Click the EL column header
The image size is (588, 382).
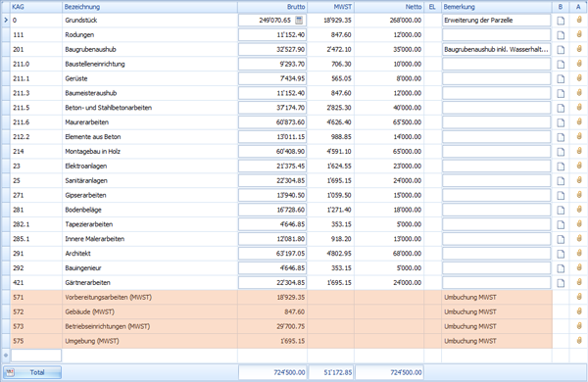[x=433, y=7]
